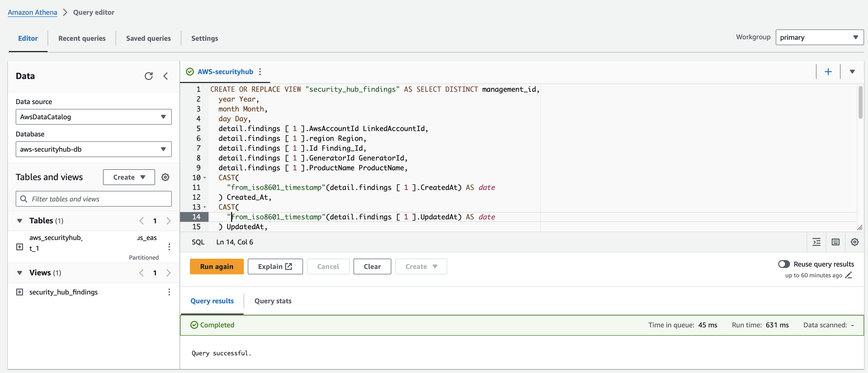Switch to Saved queries tab
The width and height of the screenshot is (868, 373).
click(x=148, y=39)
